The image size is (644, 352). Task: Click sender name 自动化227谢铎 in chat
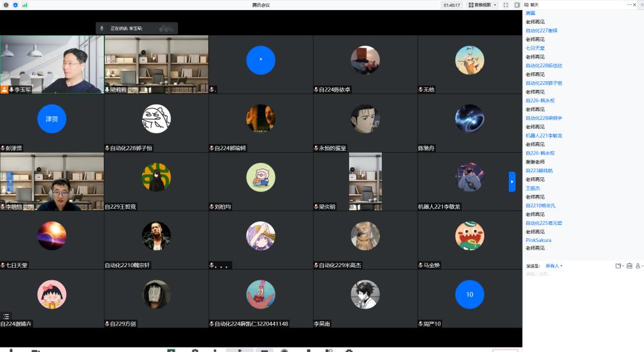(541, 30)
